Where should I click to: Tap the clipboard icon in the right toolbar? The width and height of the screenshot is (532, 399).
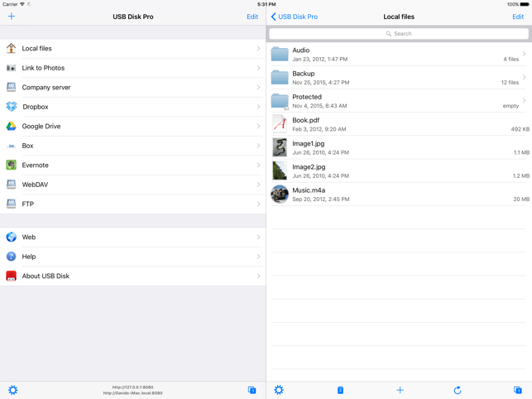(340, 390)
